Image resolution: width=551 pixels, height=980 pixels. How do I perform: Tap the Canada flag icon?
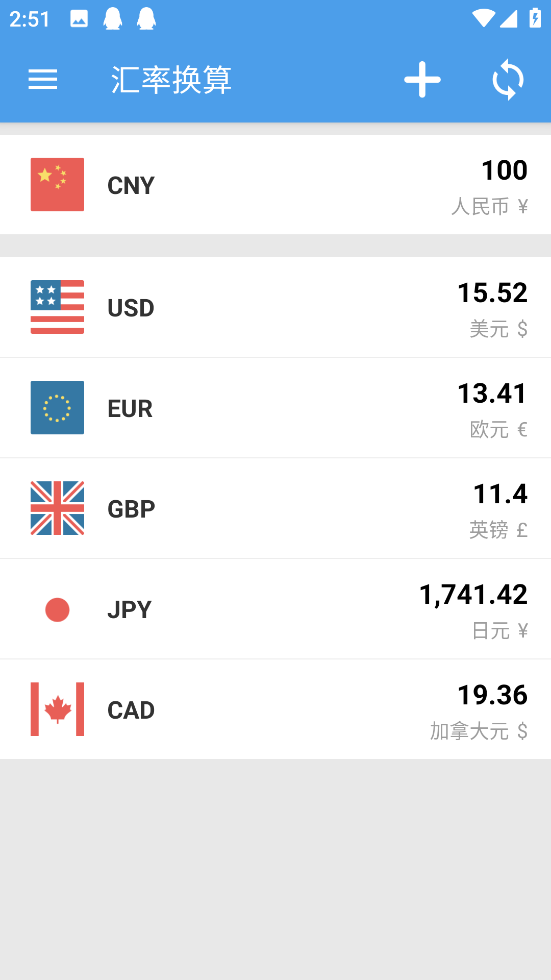tap(57, 709)
